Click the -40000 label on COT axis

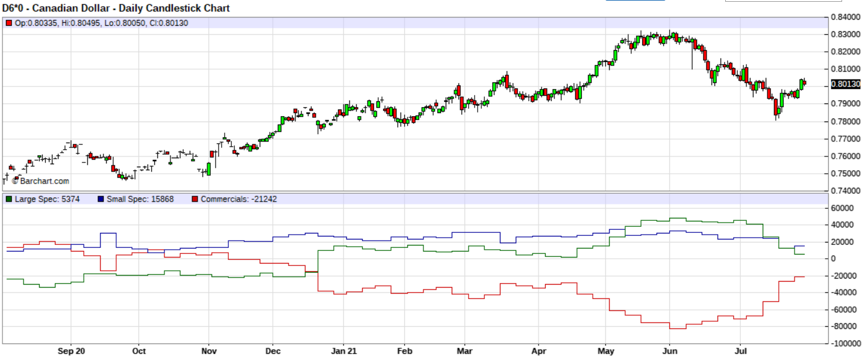845,292
